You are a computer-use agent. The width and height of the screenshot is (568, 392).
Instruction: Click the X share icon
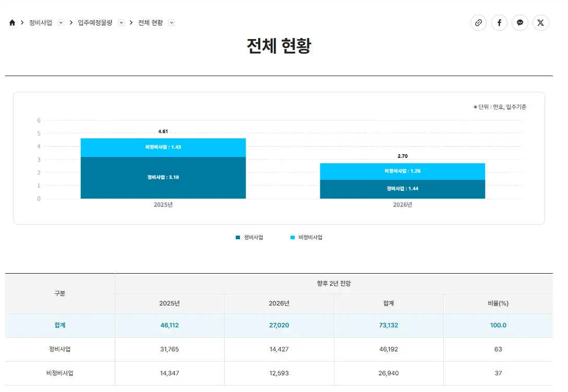540,22
